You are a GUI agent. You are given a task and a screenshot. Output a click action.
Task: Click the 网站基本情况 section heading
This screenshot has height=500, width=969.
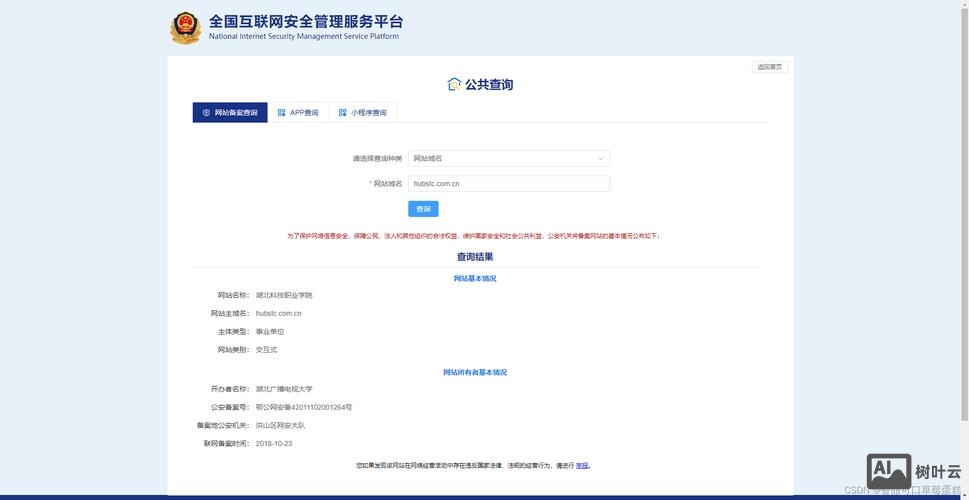pyautogui.click(x=475, y=279)
